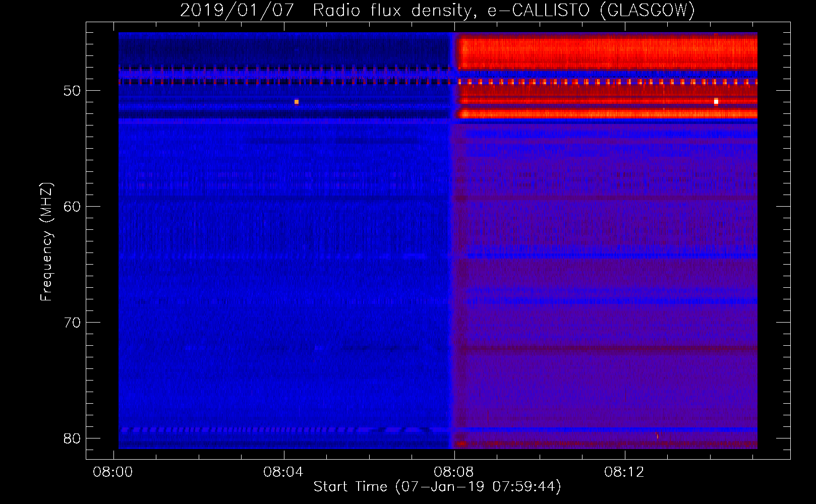816x504 pixels.
Task: Click the 80 frequency tick label
Action: click(73, 438)
